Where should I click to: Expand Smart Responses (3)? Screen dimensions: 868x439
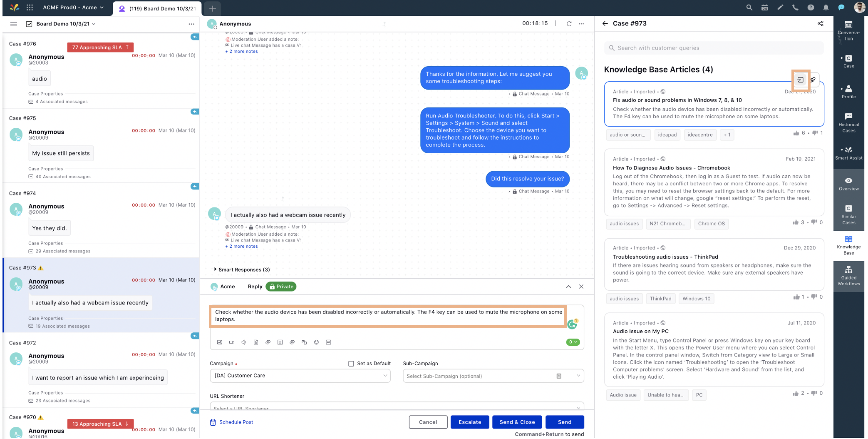[x=242, y=269]
